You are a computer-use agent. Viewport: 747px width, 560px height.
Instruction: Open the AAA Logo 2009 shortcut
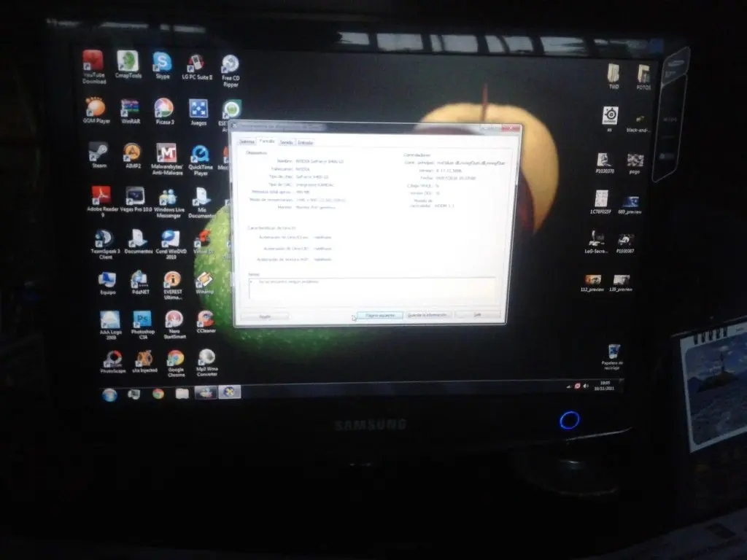pos(111,324)
